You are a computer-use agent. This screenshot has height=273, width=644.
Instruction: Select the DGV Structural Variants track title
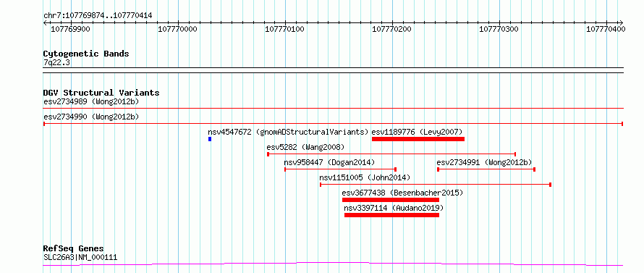pyautogui.click(x=101, y=93)
